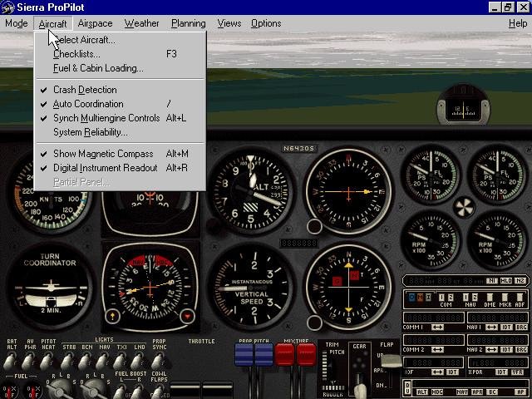Toggle the BCN beacon light switch
Viewport: 532px width, 399px height.
click(85, 361)
